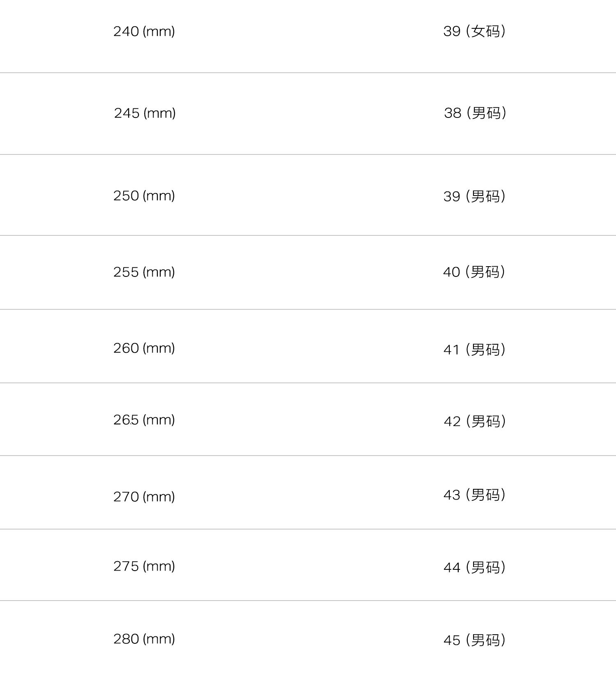Click the 255 (mm) foot length cell
The height and width of the screenshot is (677, 616).
point(144,272)
